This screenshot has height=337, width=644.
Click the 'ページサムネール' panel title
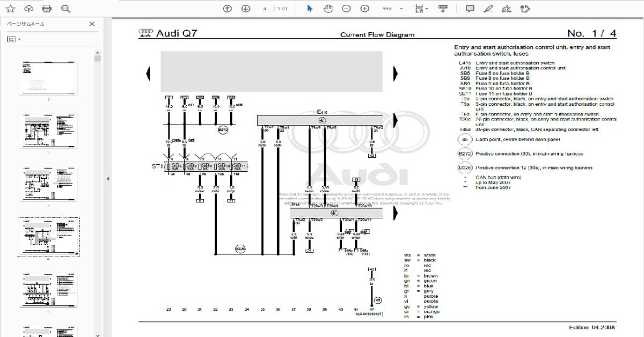click(26, 24)
